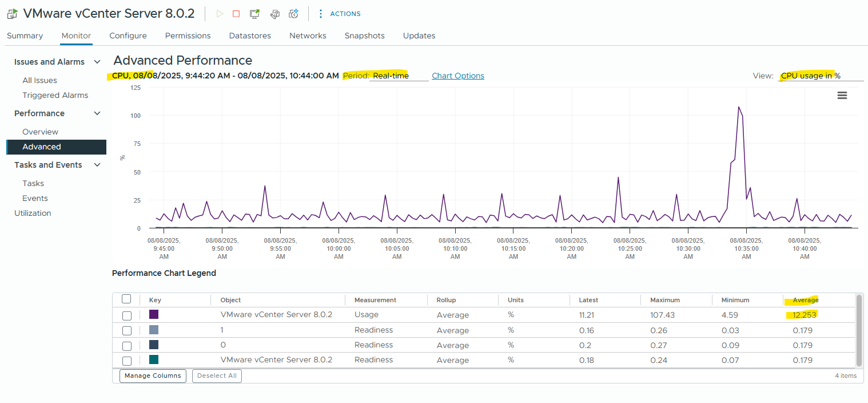This screenshot has width=868, height=403.
Task: Click the teal vCenter Readiness swatch
Action: click(154, 359)
